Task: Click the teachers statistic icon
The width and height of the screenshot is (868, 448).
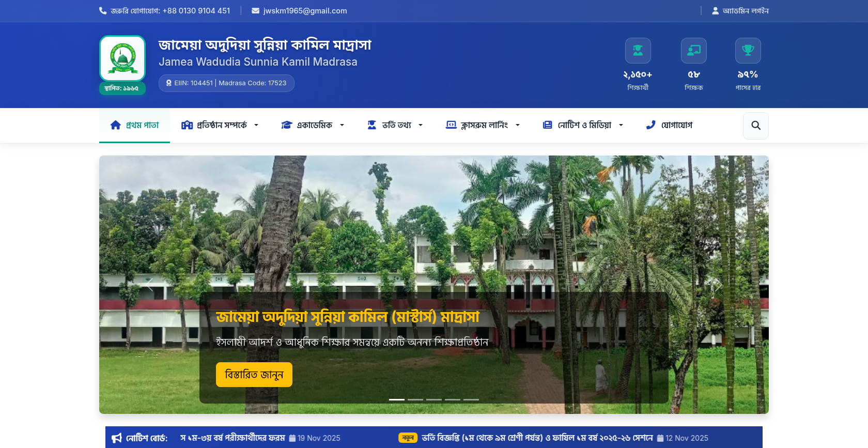Action: click(x=693, y=51)
